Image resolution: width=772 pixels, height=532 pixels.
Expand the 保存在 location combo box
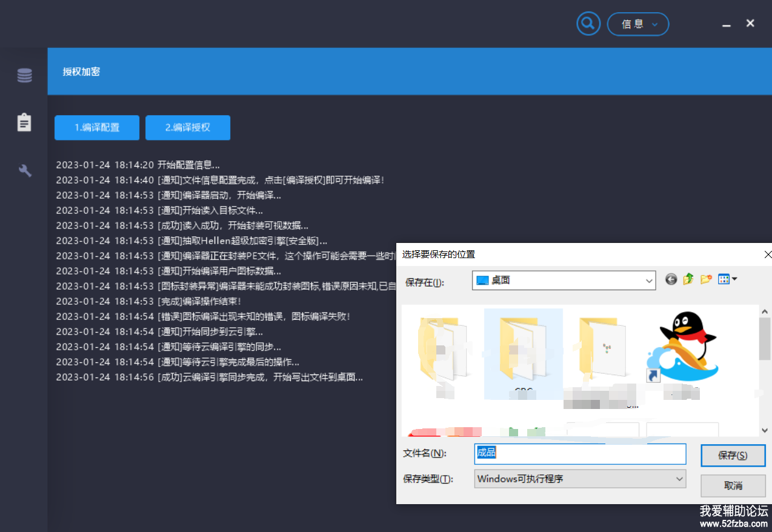click(649, 281)
